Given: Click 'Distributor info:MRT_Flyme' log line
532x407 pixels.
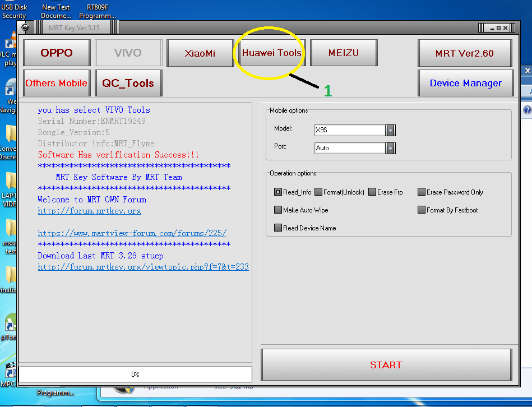Looking at the screenshot, I should coord(96,144).
